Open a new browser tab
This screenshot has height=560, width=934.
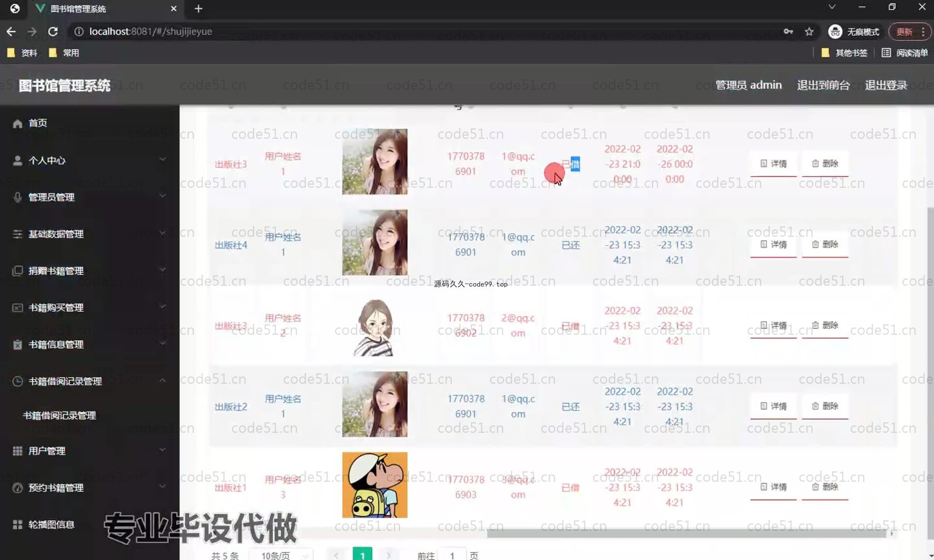pyautogui.click(x=198, y=9)
